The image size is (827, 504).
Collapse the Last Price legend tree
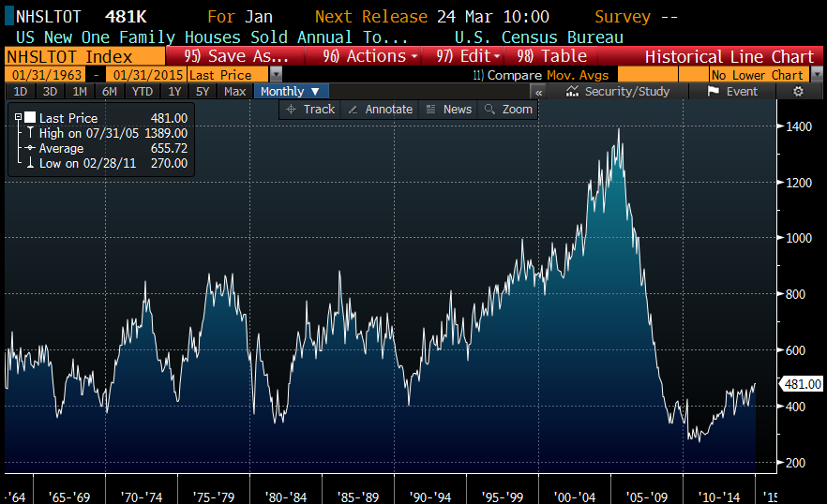click(18, 118)
